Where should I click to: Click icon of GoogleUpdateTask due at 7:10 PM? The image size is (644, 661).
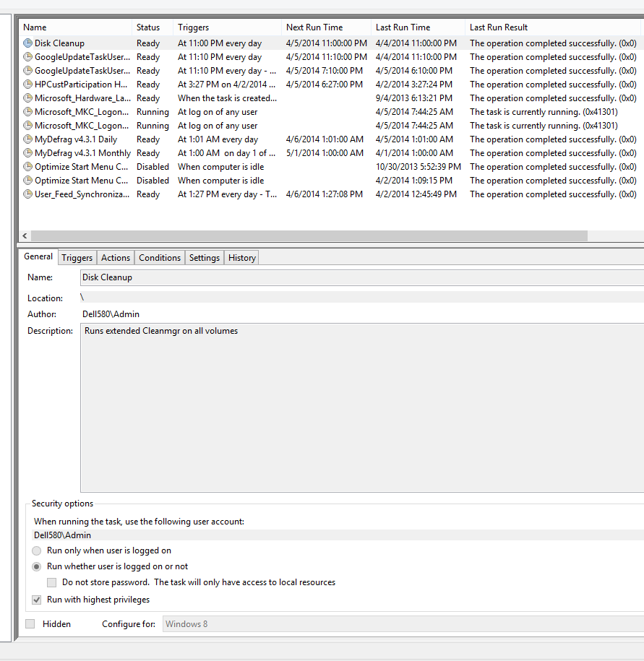coord(27,71)
